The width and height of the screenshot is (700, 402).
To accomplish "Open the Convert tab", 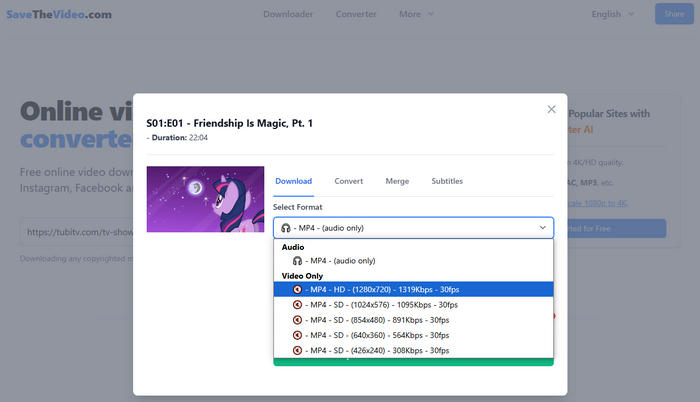I will [349, 181].
